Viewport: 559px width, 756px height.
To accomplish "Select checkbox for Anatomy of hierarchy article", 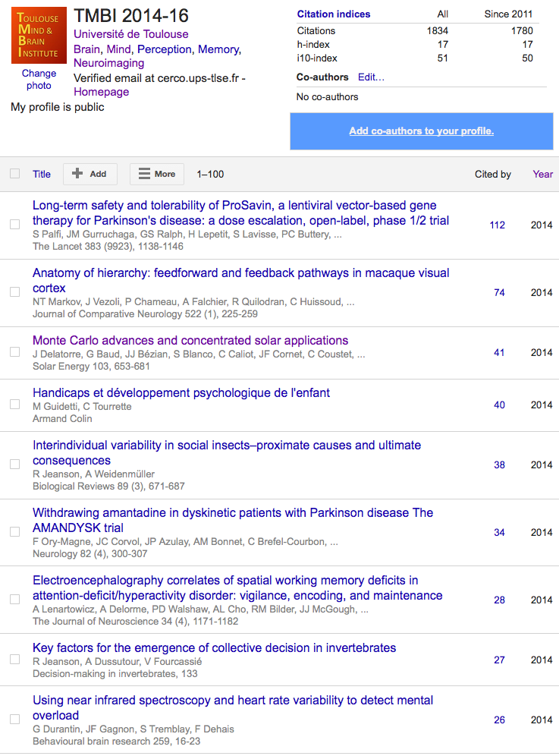I will click(15, 292).
